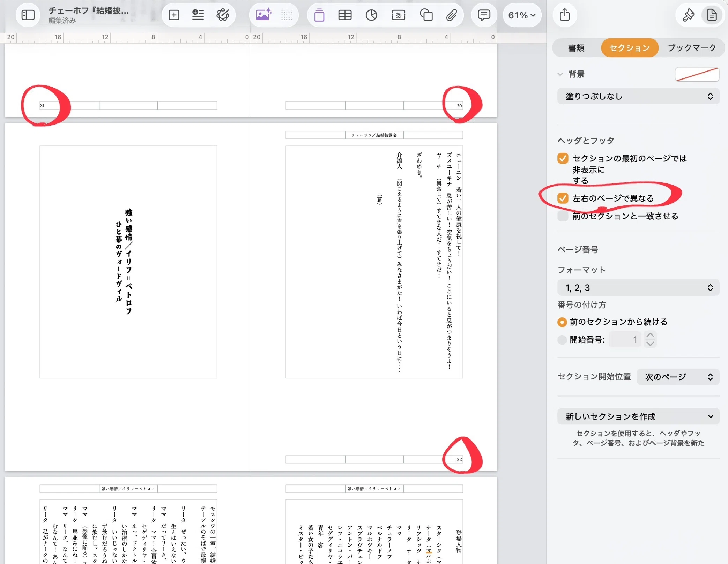The width and height of the screenshot is (728, 564).
Task: Open the writing tools swirl icon
Action: click(223, 15)
